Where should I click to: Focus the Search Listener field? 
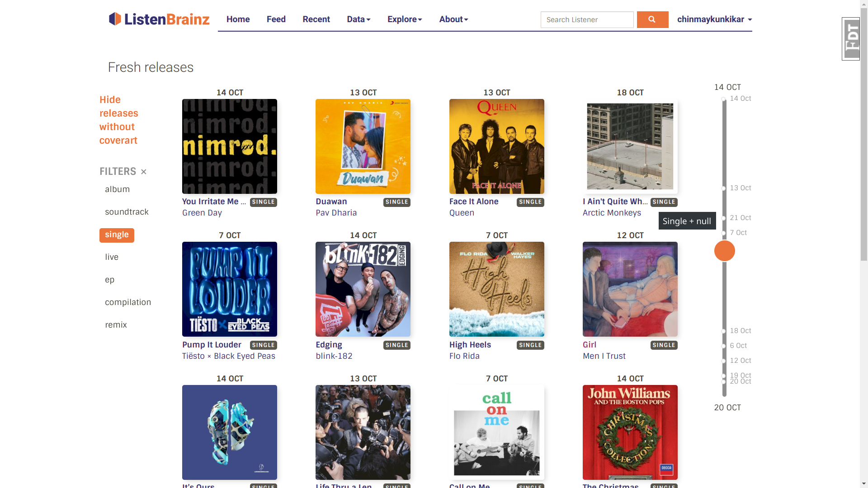point(587,19)
